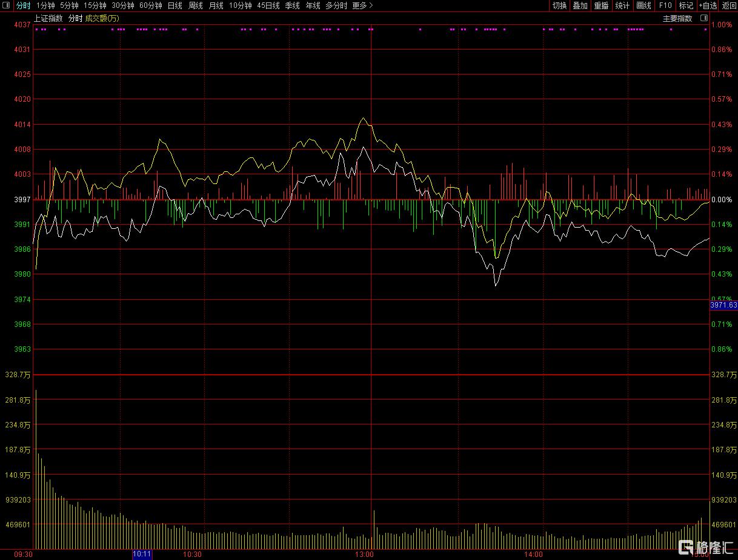Open the 60分钟 chart period

point(150,5)
